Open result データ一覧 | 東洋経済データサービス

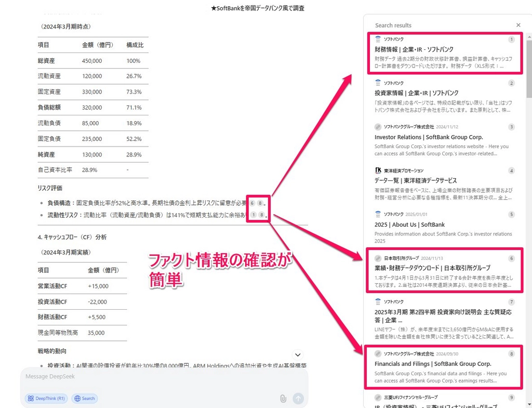[x=415, y=180]
